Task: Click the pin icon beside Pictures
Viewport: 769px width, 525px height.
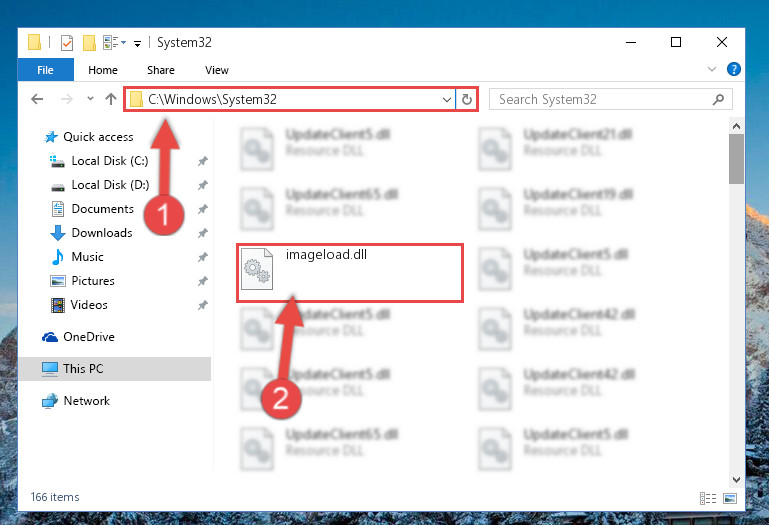Action: pos(203,281)
